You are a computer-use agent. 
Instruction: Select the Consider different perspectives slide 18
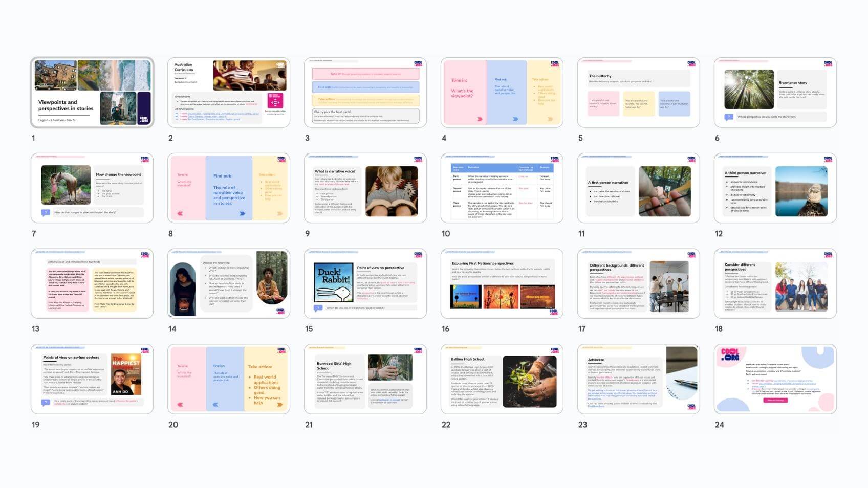click(x=775, y=284)
